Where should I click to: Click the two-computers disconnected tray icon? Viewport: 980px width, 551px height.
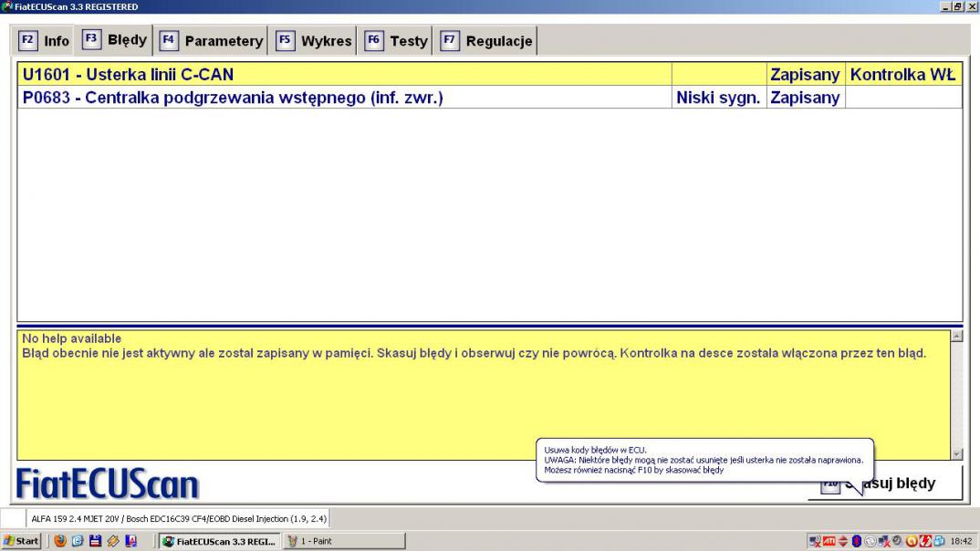pyautogui.click(x=884, y=541)
